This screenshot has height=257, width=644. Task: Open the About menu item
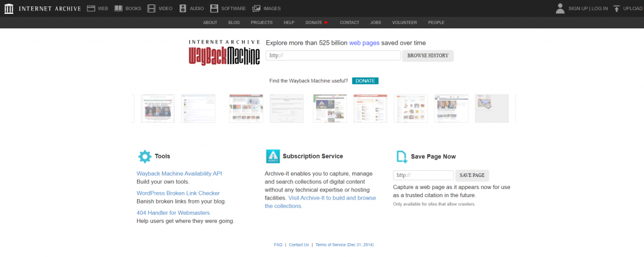[x=210, y=23]
